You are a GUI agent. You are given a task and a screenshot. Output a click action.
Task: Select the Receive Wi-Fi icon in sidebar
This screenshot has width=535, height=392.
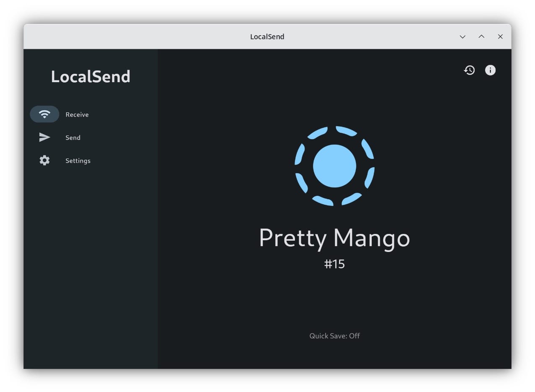[x=44, y=114]
